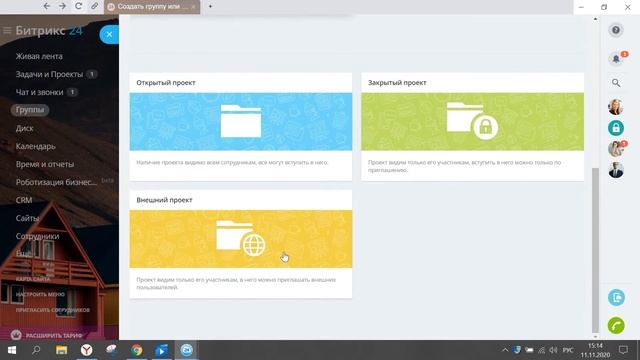
Task: Click the Закрытый проект title text
Action: point(397,82)
